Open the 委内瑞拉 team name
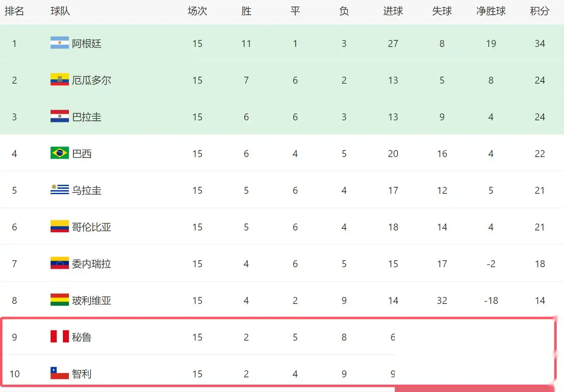The image size is (564, 392). pos(91,264)
